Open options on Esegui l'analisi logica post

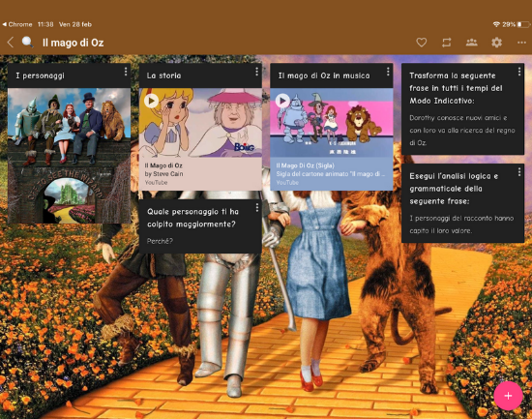pyautogui.click(x=519, y=172)
